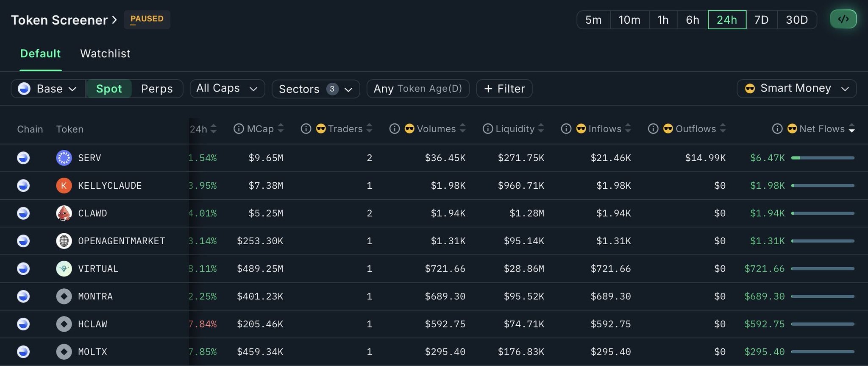
Task: Click the SERV token logo
Action: pyautogui.click(x=64, y=158)
